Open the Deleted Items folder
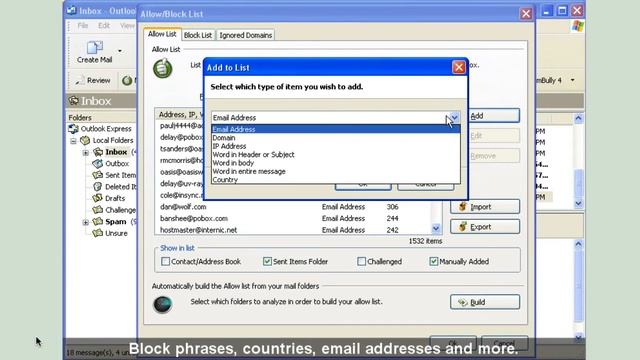This screenshot has height=360, width=640. point(120,187)
